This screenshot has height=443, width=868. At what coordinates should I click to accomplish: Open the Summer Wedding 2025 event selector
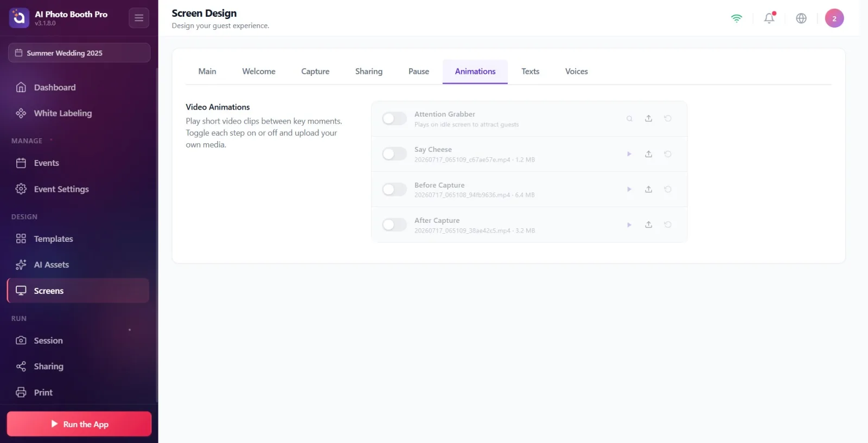[79, 53]
